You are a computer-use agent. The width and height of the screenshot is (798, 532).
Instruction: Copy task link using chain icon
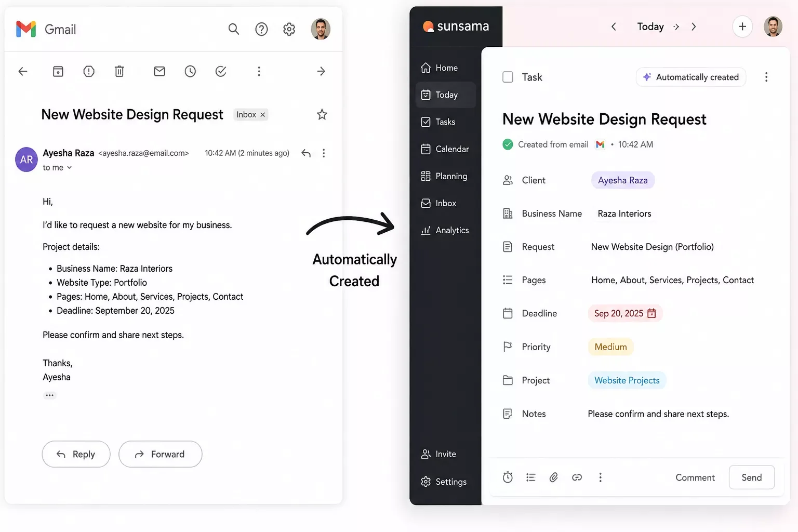577,477
